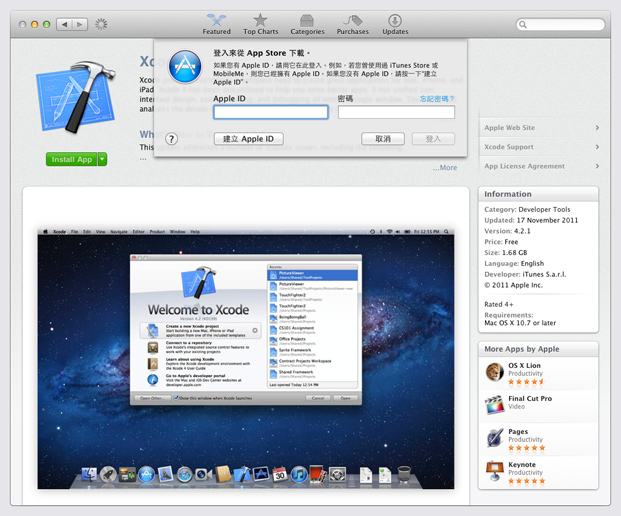The width and height of the screenshot is (621, 516).
Task: Click the System Preferences gear in screenshot dock
Action: (337, 474)
